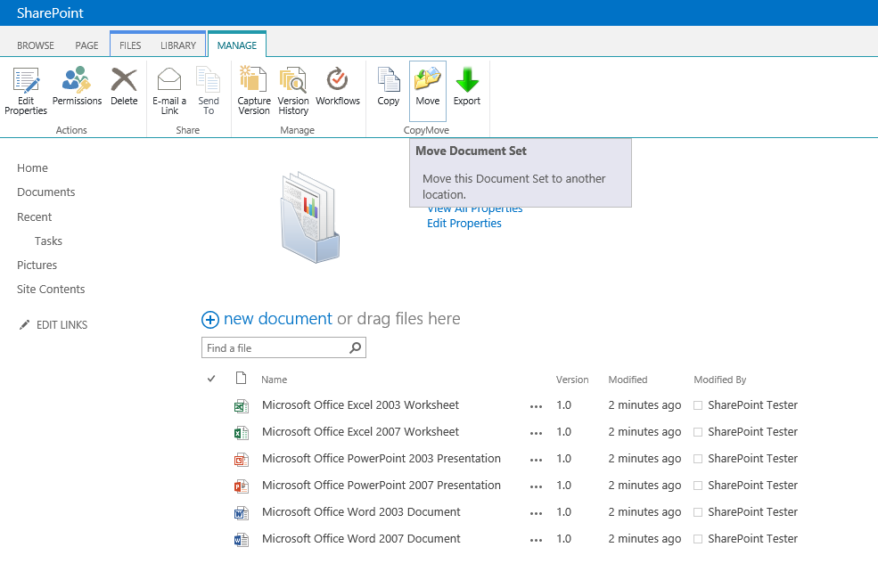Open Microsoft Office Excel 2003 Worksheet
The width and height of the screenshot is (878, 588).
[x=360, y=405]
